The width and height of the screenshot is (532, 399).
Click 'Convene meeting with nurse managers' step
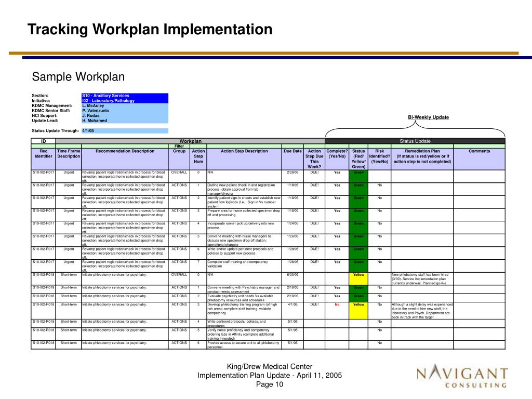click(x=244, y=240)
